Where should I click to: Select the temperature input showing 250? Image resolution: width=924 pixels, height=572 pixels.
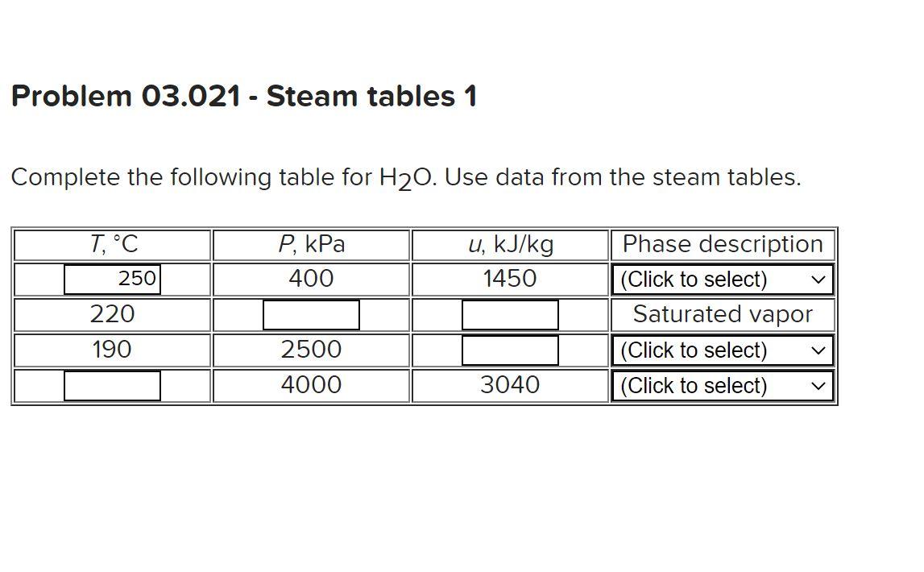[113, 278]
